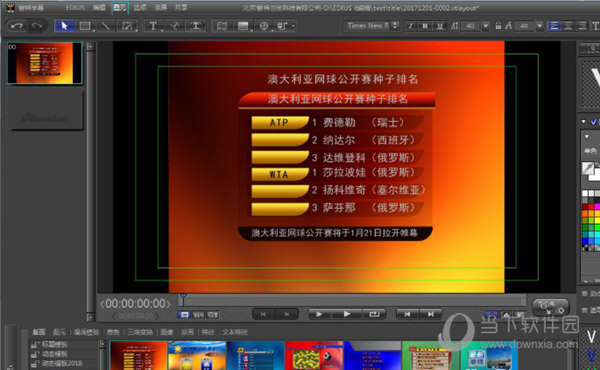The width and height of the screenshot is (600, 370).
Task: Open the first font size dropdown arrow
Action: click(486, 26)
